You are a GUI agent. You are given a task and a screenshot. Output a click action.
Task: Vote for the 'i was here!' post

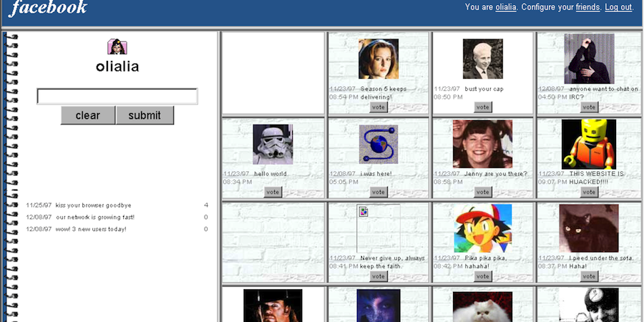tap(379, 192)
